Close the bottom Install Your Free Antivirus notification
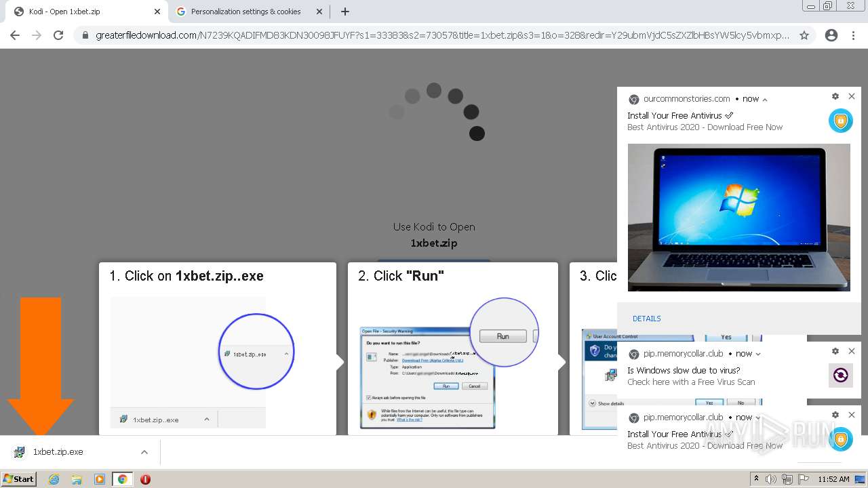 point(852,415)
